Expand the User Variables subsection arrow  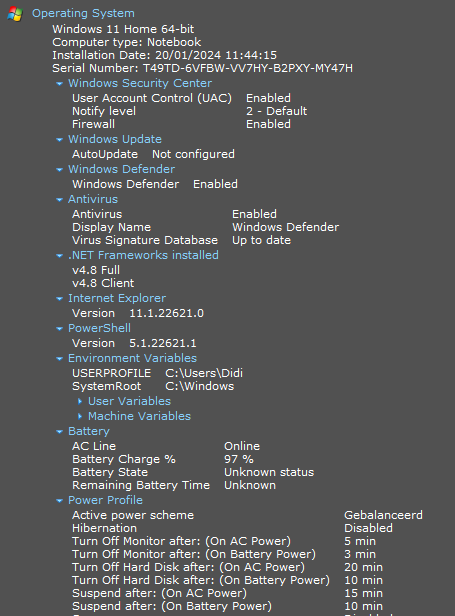[80, 401]
